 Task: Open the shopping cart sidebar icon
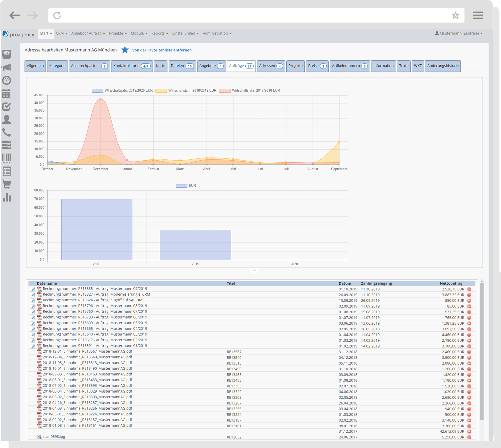tap(7, 184)
